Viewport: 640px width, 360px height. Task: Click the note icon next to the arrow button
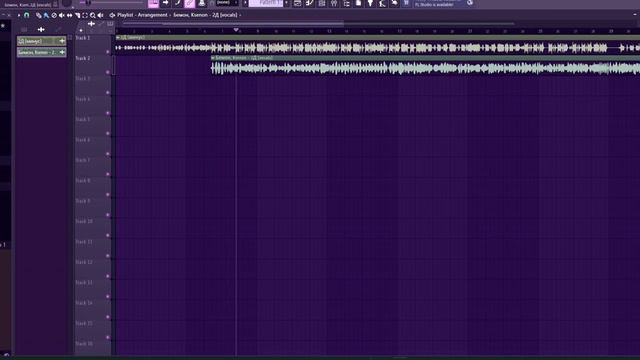(x=178, y=3)
